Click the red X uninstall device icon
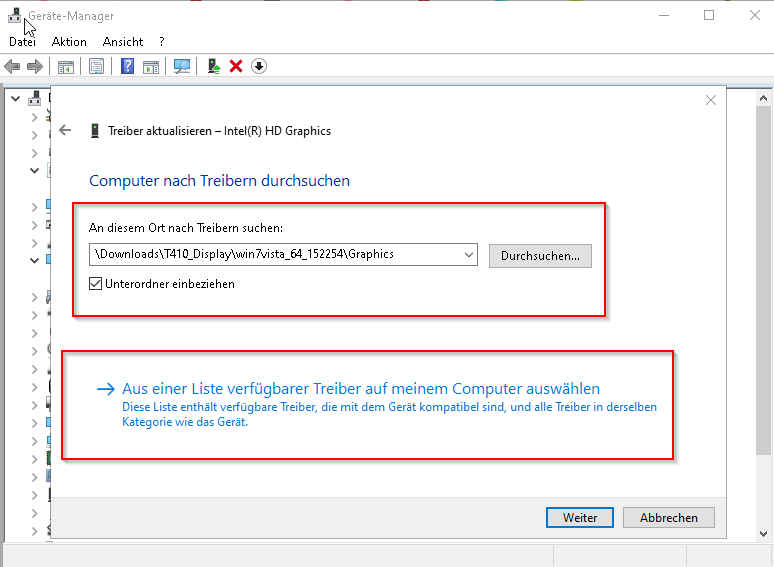 tap(236, 66)
